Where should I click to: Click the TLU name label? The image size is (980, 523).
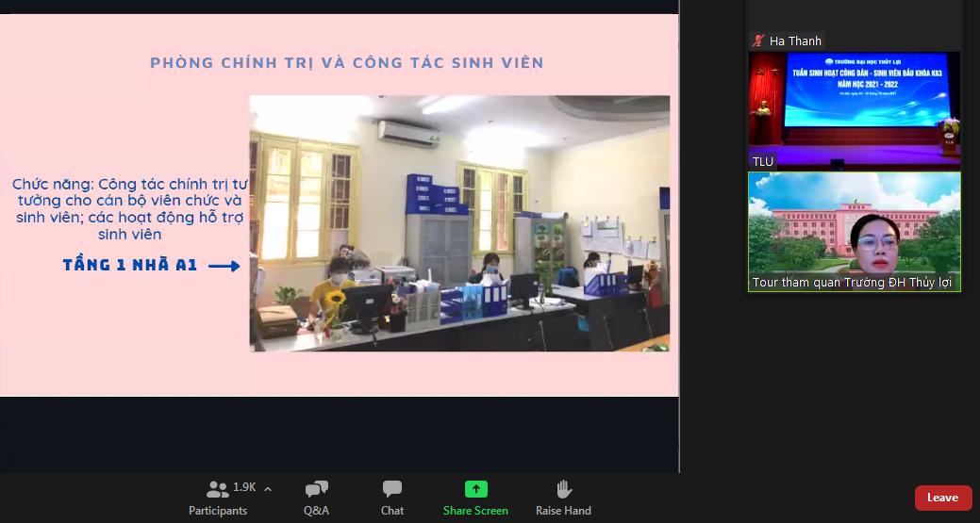[x=763, y=161]
